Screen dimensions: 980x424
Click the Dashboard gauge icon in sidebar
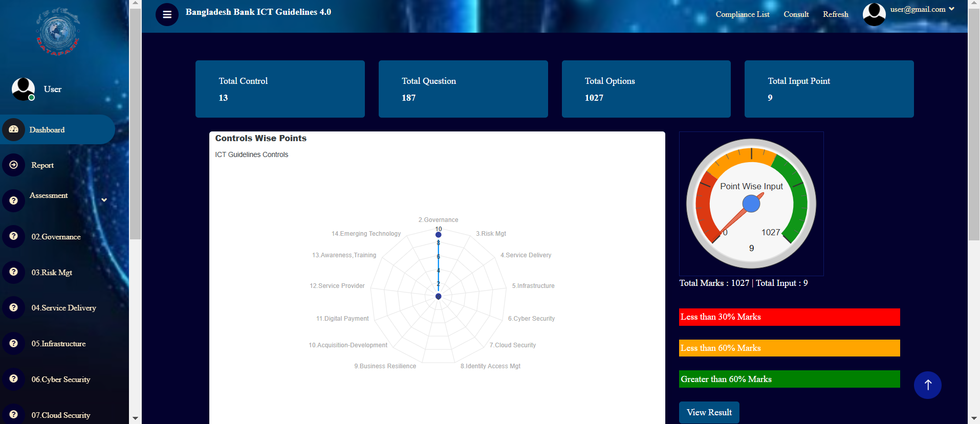tap(14, 129)
